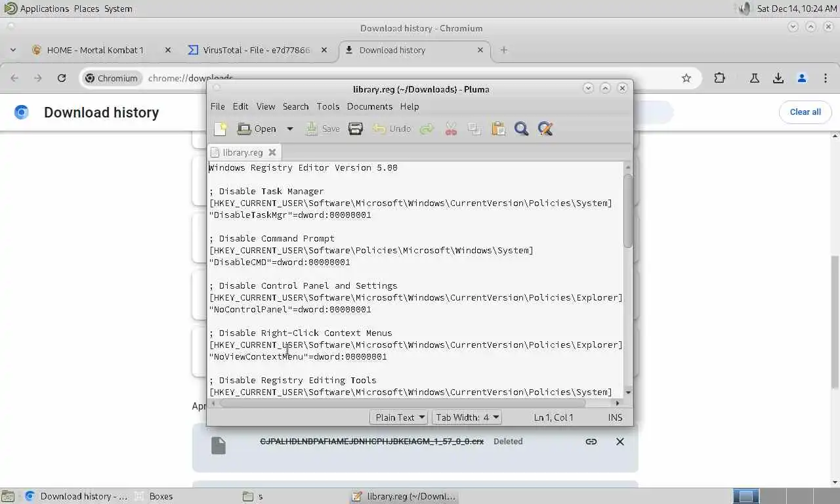840x504 pixels.
Task: Click the Open file button in Pluma
Action: [257, 129]
